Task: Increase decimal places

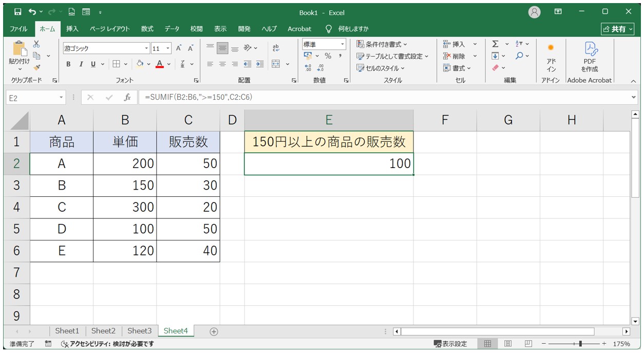Action: 308,68
